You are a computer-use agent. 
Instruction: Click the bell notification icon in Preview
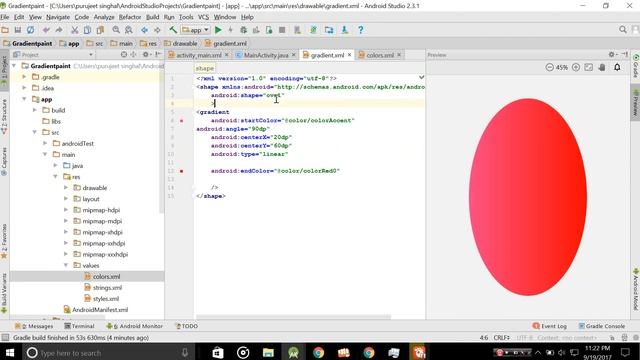(617, 67)
